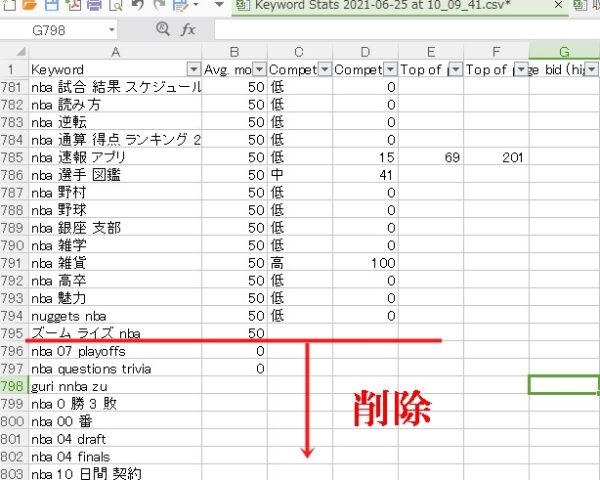Click cell 'nba 銀座 支部'
Image resolution: width=600 pixels, height=480 pixels.
click(x=115, y=228)
